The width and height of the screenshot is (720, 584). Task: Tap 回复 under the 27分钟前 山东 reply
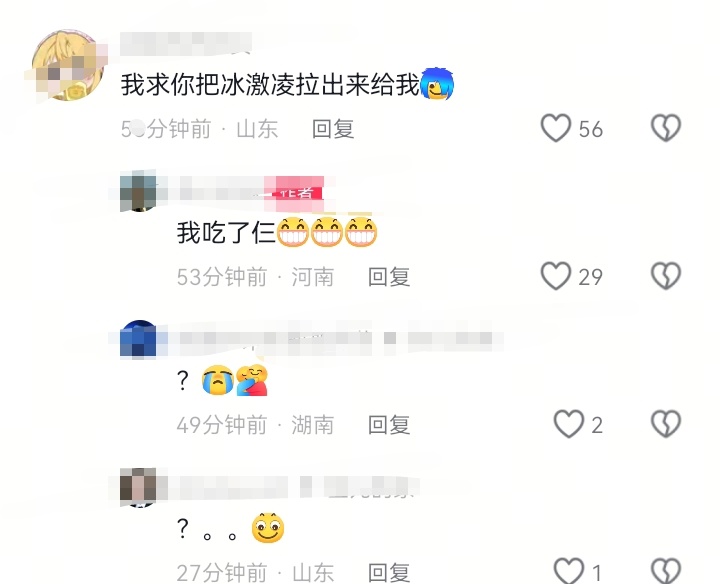389,573
